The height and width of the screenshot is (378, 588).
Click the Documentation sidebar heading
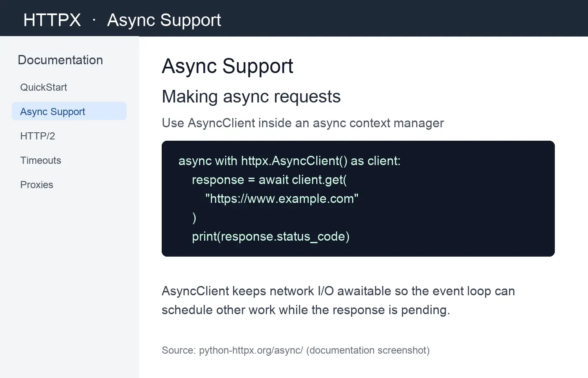(60, 60)
